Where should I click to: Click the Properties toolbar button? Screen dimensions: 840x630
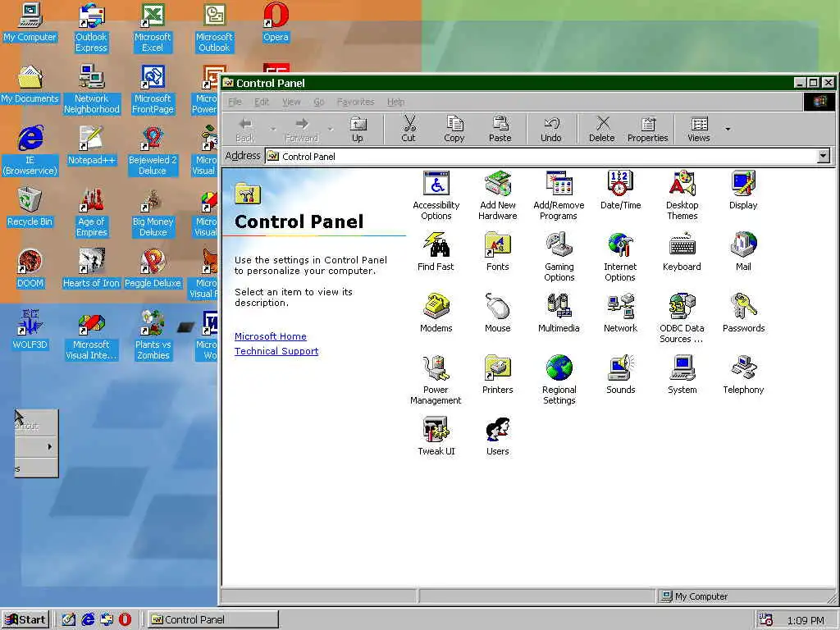648,130
